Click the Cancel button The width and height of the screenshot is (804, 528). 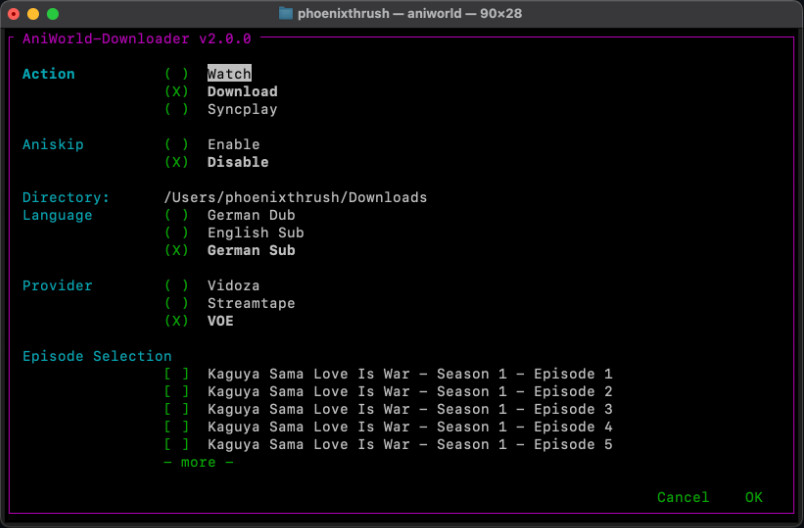(x=683, y=497)
